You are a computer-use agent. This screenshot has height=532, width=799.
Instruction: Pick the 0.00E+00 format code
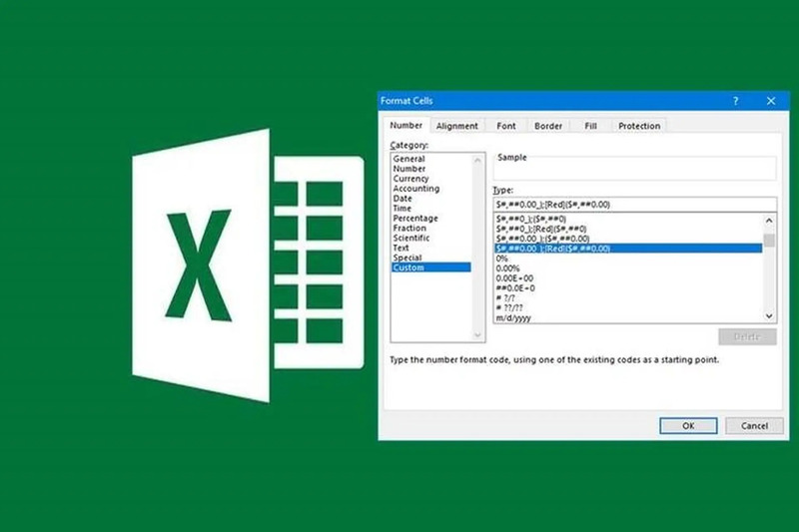pos(628,278)
